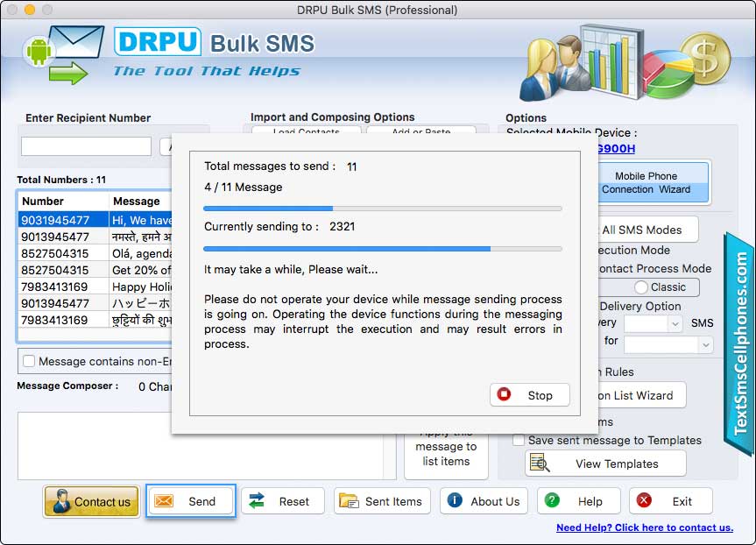Viewport: 756px width, 545px height.
Task: Click the red X icon on Exit
Action: point(644,500)
